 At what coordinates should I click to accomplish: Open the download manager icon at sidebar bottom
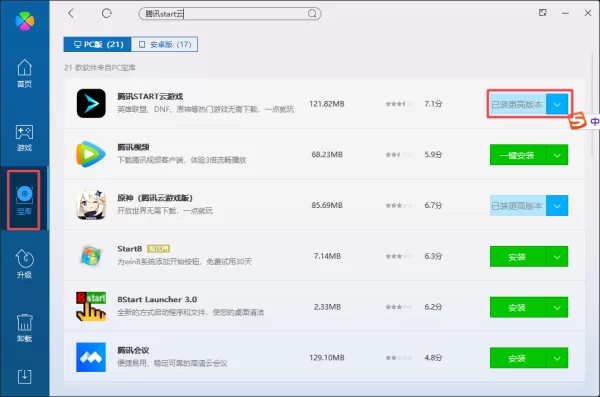click(x=24, y=377)
